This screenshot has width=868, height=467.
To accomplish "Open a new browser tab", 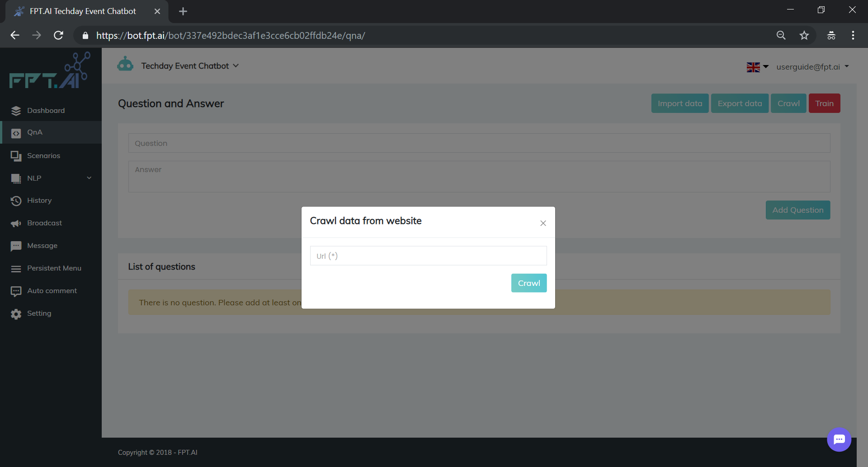I will click(x=183, y=11).
